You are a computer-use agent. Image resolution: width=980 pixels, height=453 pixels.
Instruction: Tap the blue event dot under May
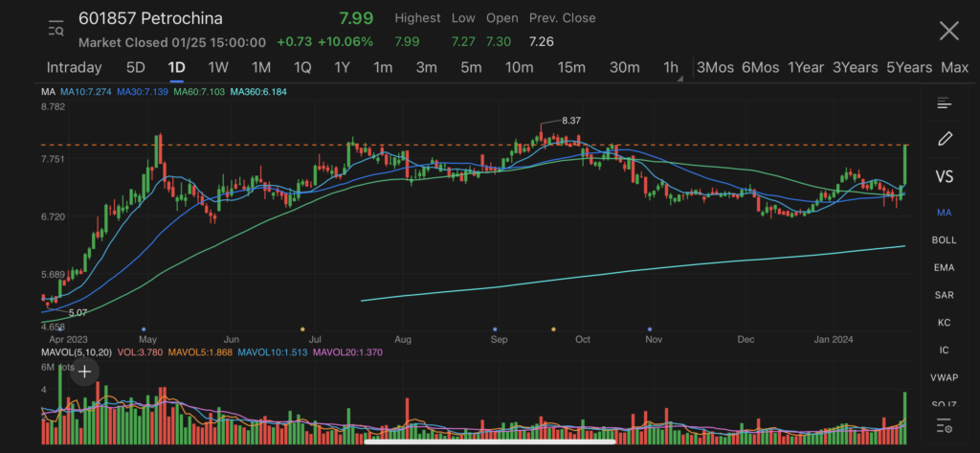tap(144, 329)
